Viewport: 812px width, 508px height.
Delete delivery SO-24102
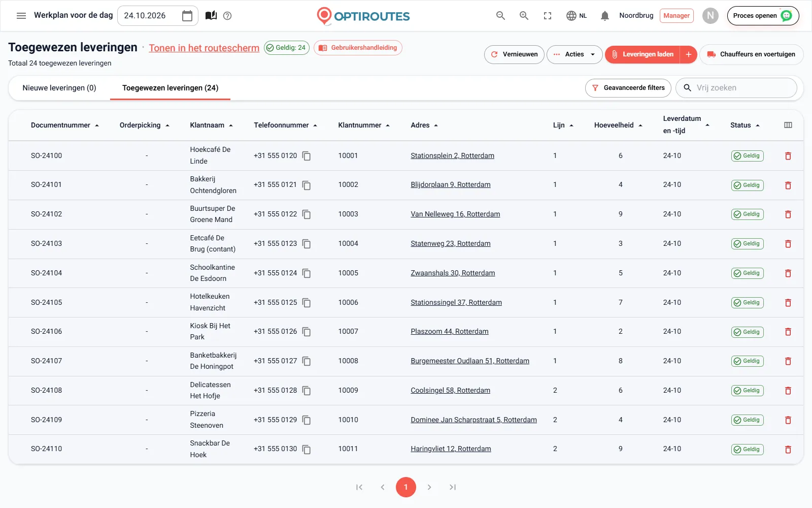(788, 214)
